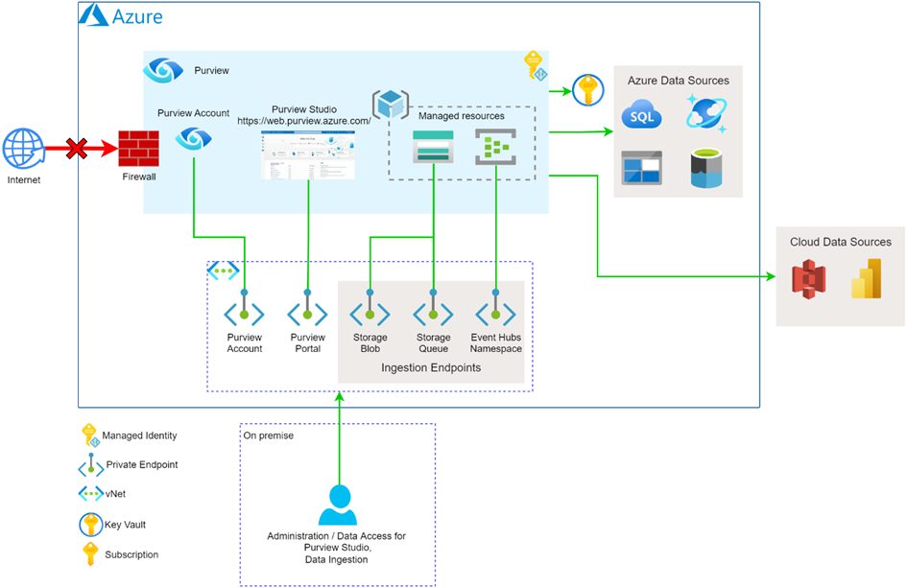Select the red brick Firewall icon

137,149
